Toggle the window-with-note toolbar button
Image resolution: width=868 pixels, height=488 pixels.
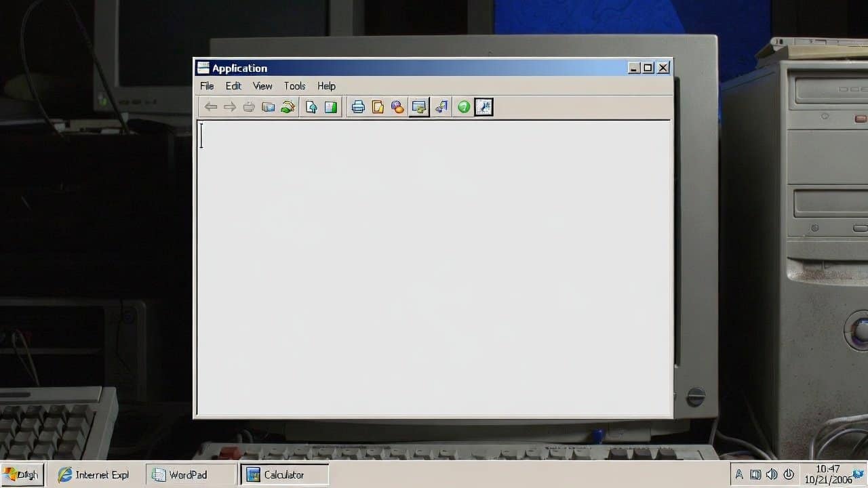click(x=419, y=106)
